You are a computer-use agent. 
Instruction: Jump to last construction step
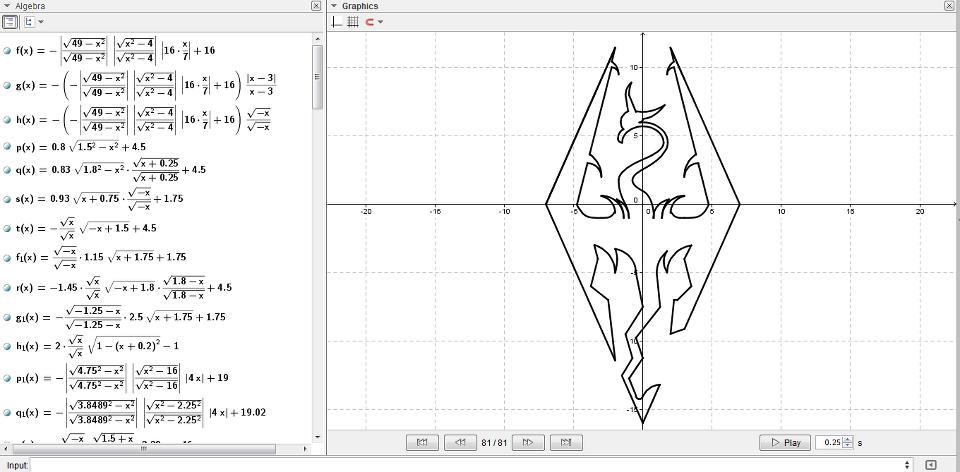coord(565,442)
